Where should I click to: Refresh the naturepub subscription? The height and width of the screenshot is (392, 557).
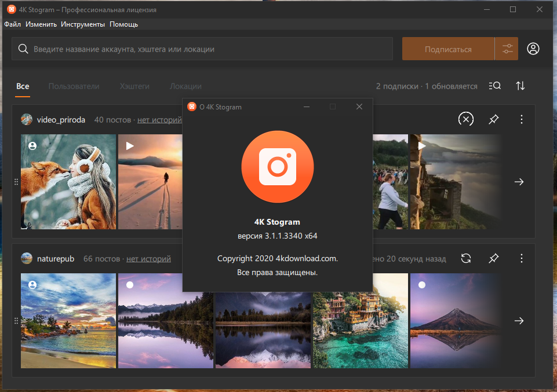[x=465, y=258]
